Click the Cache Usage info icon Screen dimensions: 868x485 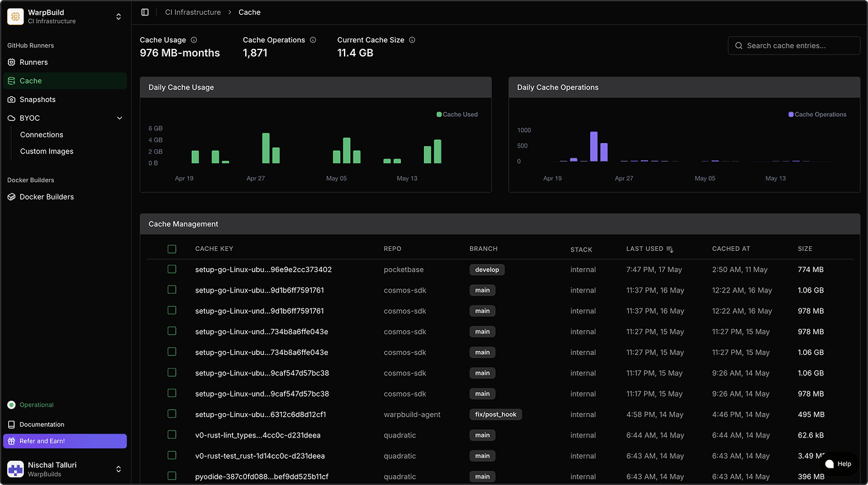tap(193, 39)
